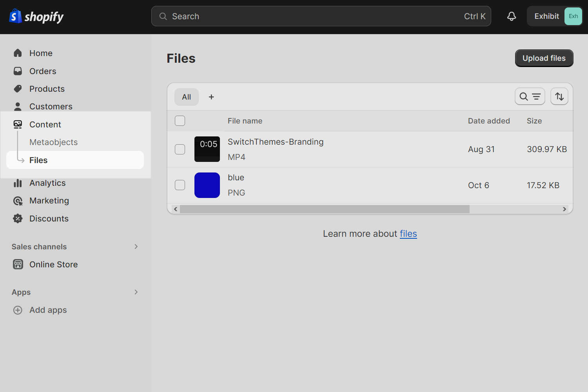Open the Exhibit store menu

click(555, 16)
